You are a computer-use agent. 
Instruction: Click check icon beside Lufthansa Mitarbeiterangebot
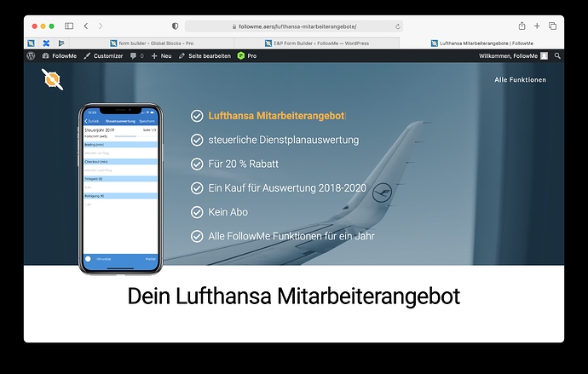[197, 116]
